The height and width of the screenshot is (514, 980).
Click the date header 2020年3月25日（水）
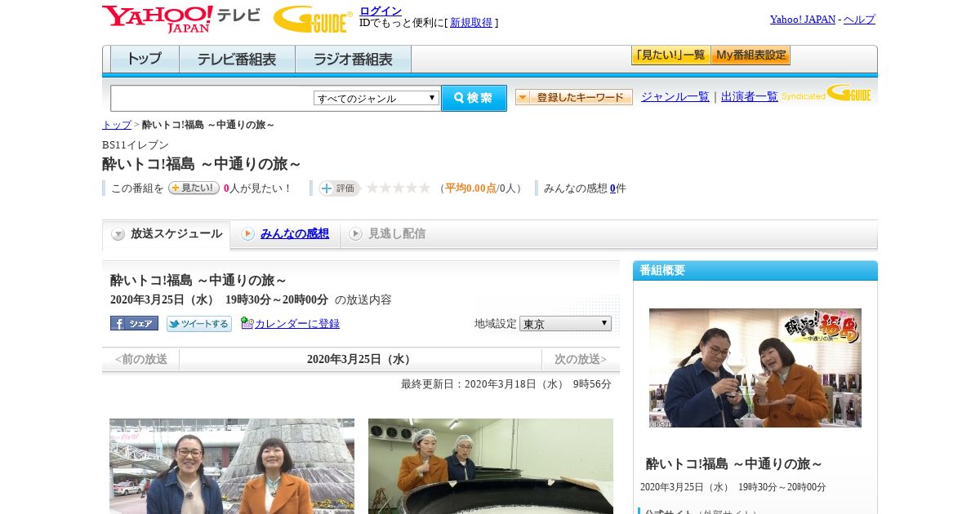pos(360,359)
